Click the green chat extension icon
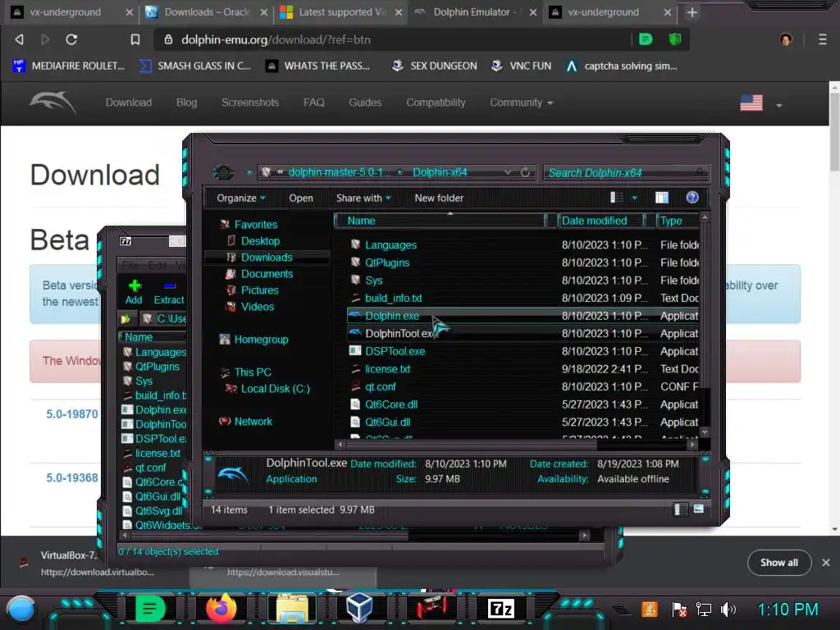 coord(646,39)
